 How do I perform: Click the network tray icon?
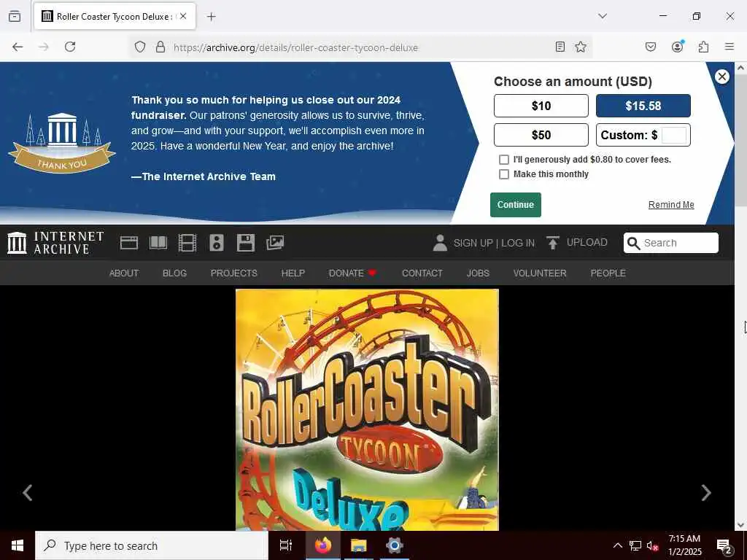click(635, 545)
